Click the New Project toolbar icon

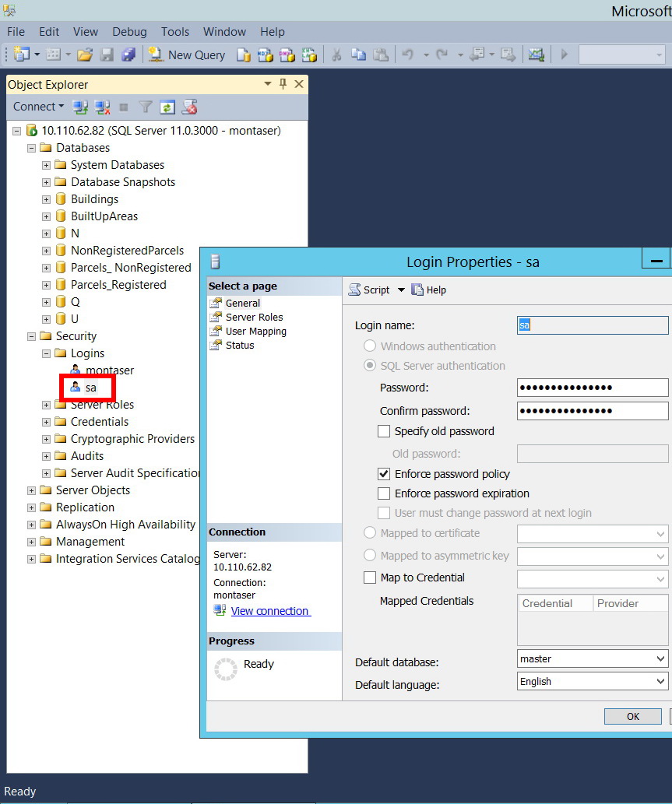(x=22, y=54)
